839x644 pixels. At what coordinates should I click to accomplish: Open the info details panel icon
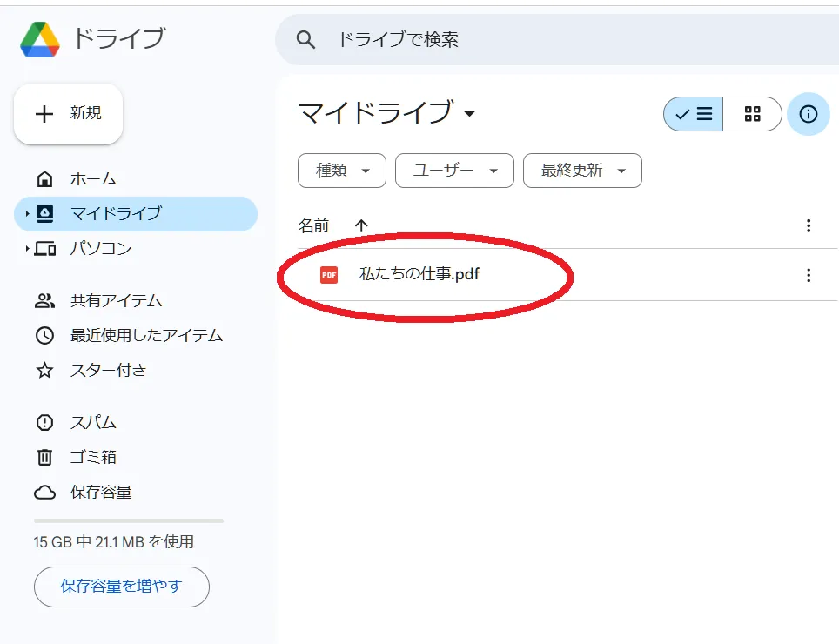click(x=809, y=114)
